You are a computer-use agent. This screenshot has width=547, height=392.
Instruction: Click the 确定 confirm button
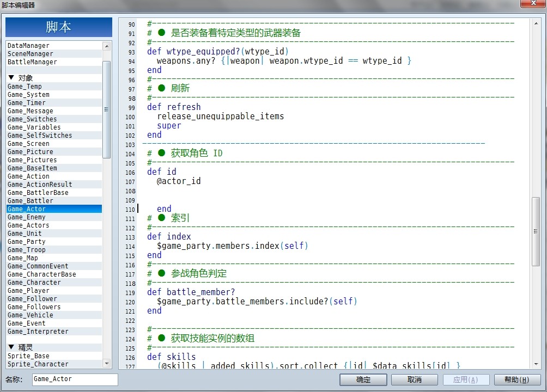(x=363, y=380)
